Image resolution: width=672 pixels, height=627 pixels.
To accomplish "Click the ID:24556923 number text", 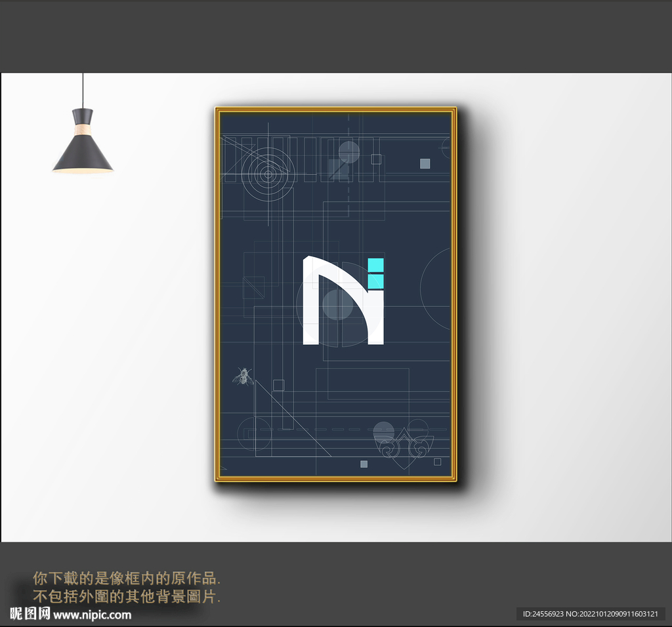I will pos(543,614).
